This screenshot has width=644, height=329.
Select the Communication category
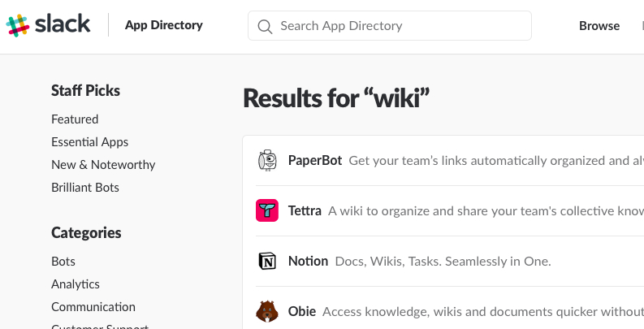[x=93, y=307]
